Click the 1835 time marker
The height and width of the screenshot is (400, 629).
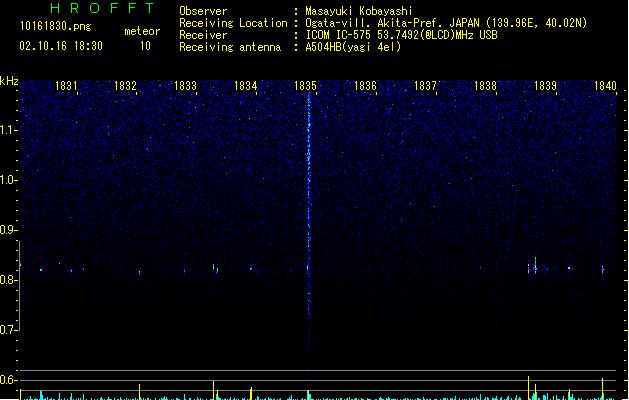tap(305, 86)
